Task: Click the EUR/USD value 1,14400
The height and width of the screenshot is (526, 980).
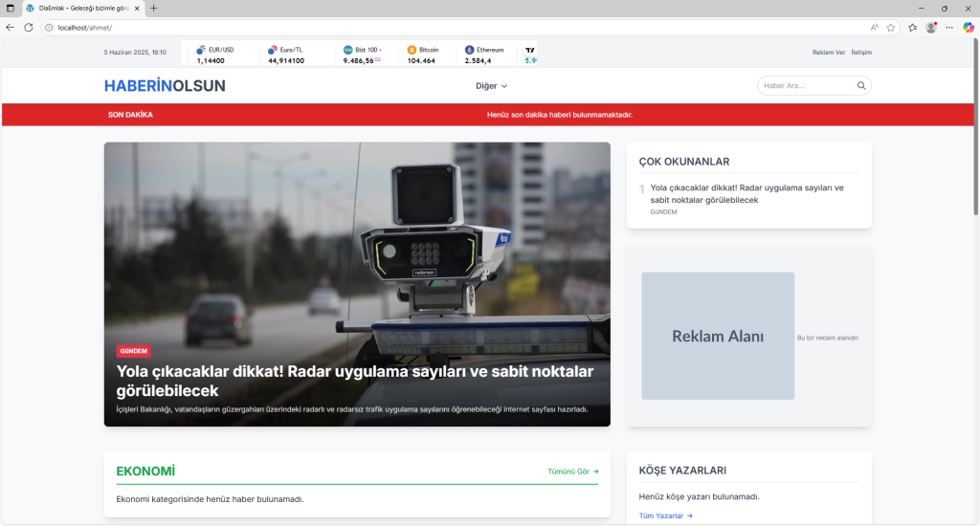Action: click(211, 61)
